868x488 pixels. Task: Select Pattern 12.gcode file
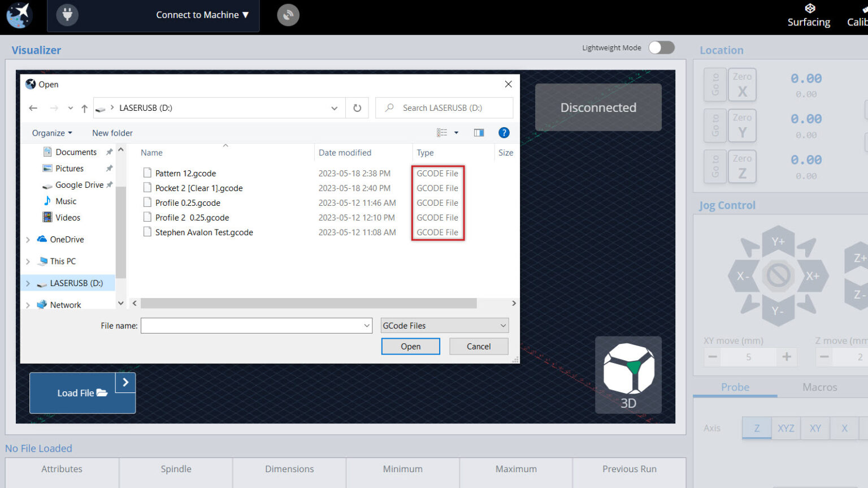(x=185, y=174)
